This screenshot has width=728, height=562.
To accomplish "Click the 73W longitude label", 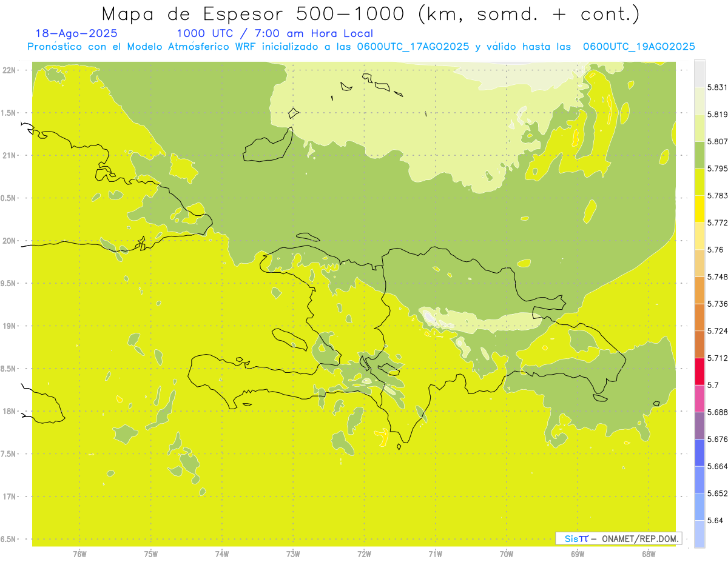I will (293, 554).
